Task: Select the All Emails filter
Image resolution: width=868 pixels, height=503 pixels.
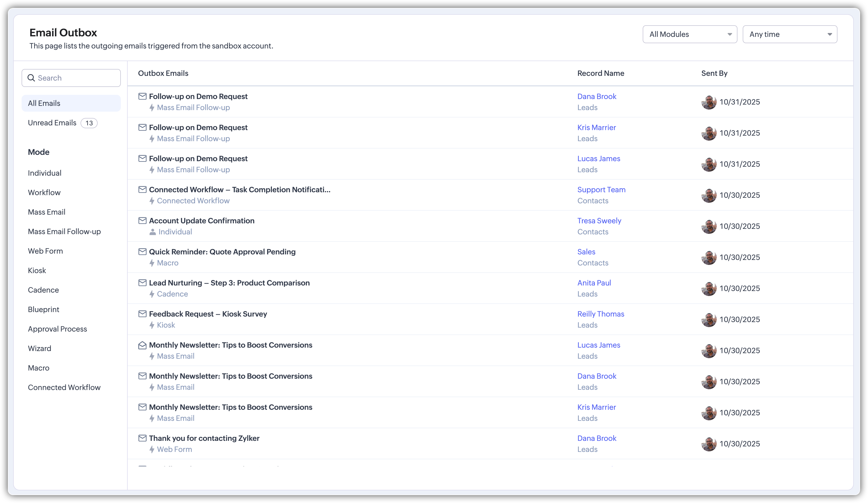Action: 44,103
